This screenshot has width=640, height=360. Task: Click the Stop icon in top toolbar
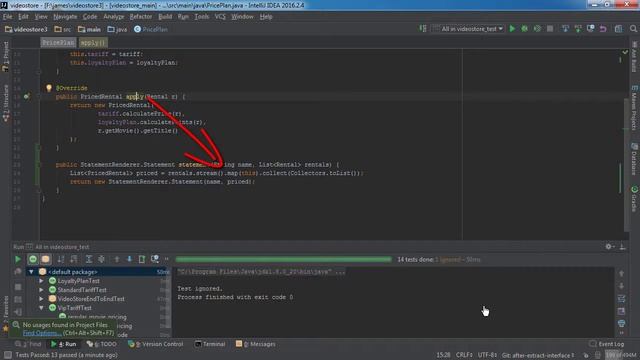(550, 29)
